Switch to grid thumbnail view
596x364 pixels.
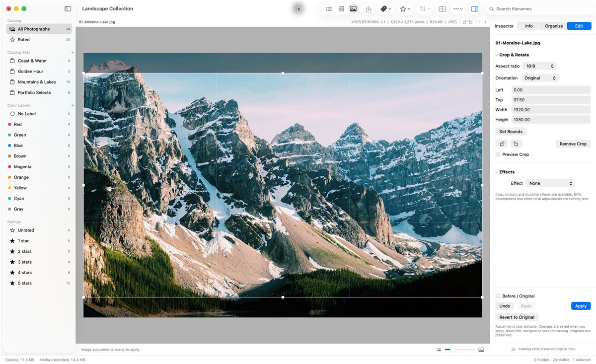pyautogui.click(x=341, y=9)
